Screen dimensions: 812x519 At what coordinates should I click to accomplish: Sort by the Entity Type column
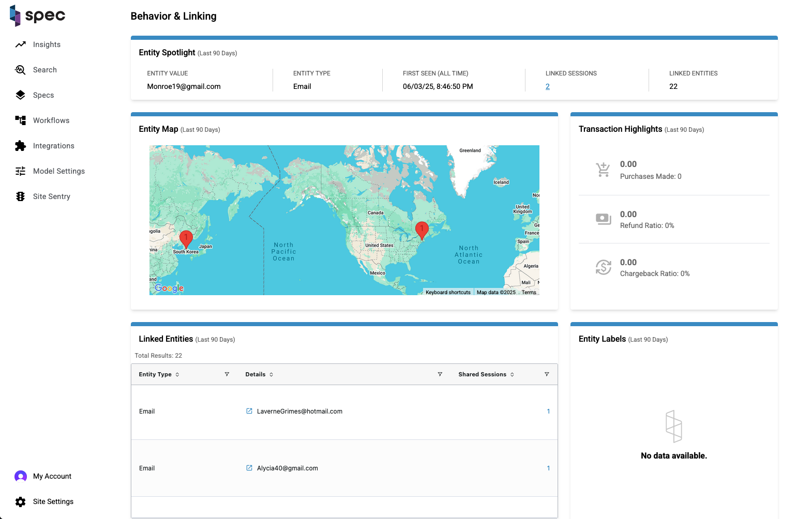tap(177, 375)
